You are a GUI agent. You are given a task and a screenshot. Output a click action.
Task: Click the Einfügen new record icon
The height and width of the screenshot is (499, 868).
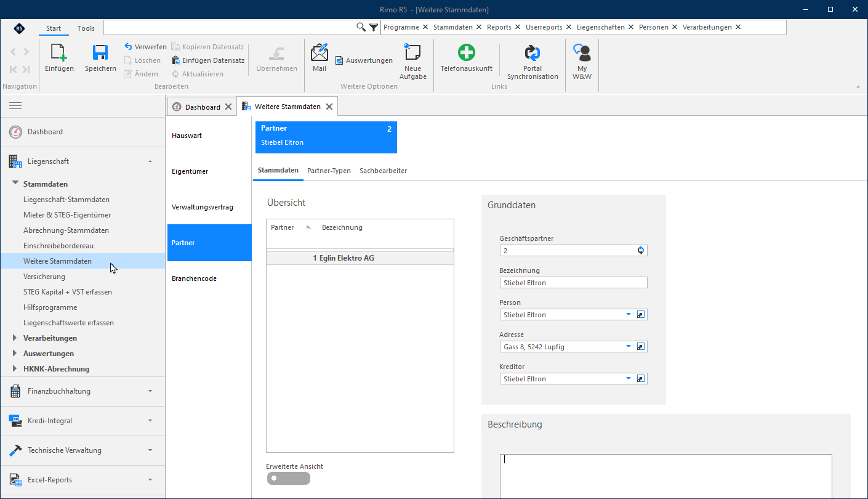(x=59, y=53)
